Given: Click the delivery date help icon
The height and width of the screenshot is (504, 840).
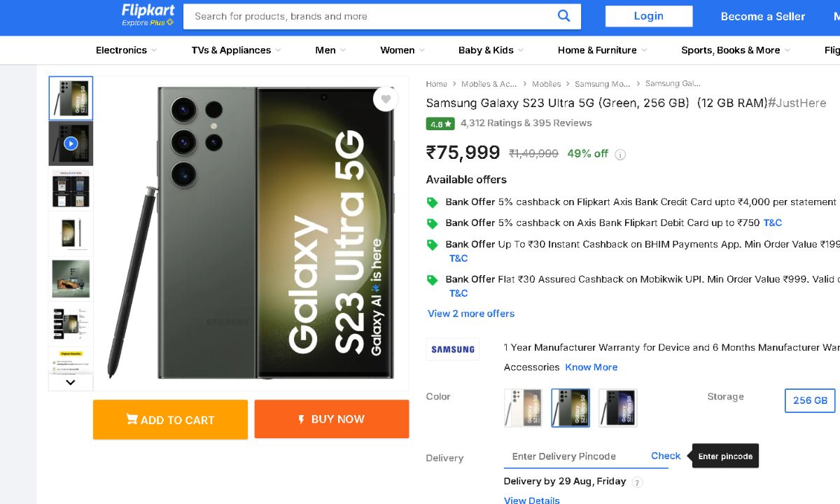Looking at the screenshot, I should pos(637,482).
